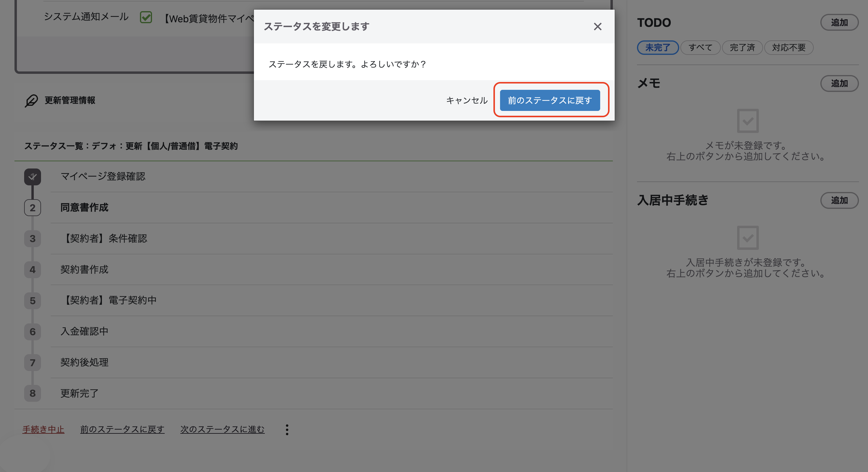The height and width of the screenshot is (472, 868).
Task: Add a new 入居中手続き entry
Action: coord(839,201)
